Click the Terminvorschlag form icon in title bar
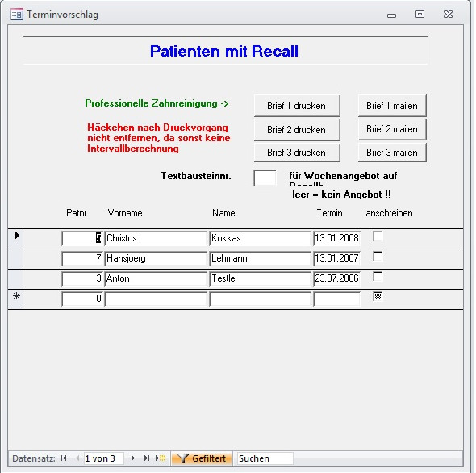 16,15
